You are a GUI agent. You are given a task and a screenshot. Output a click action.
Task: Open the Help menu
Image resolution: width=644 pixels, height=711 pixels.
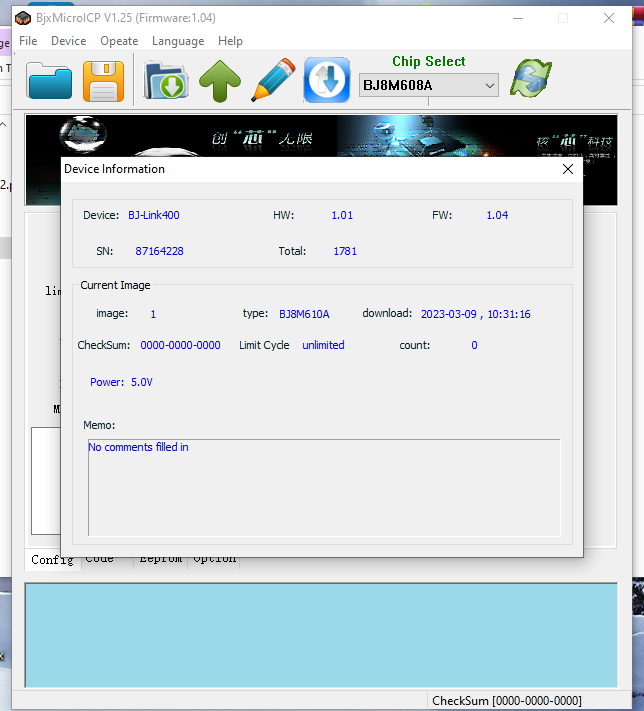(231, 41)
